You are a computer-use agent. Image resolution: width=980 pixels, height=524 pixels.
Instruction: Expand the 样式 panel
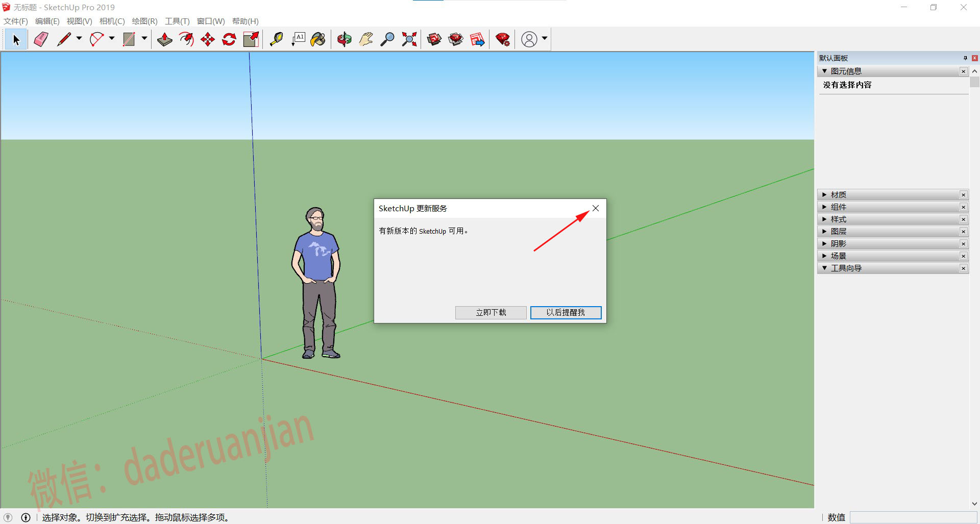click(x=824, y=219)
